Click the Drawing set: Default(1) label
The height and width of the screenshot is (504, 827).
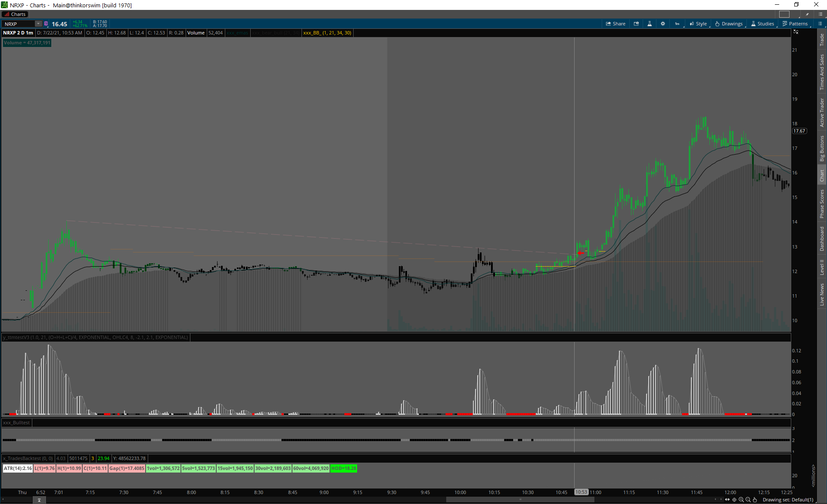pos(788,500)
